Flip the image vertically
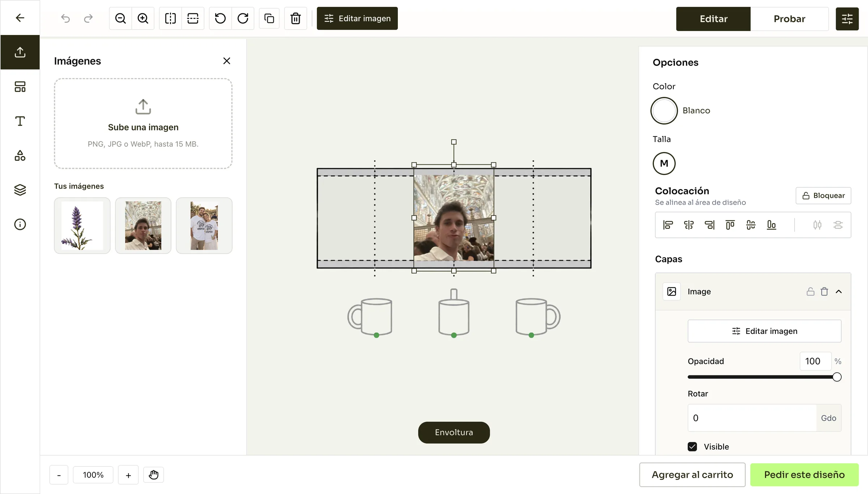This screenshot has width=868, height=494. tap(193, 18)
